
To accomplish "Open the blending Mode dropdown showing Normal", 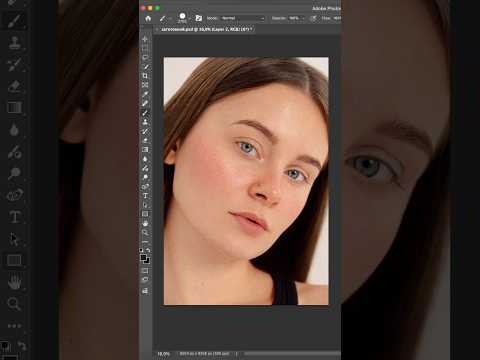I will pyautogui.click(x=242, y=18).
